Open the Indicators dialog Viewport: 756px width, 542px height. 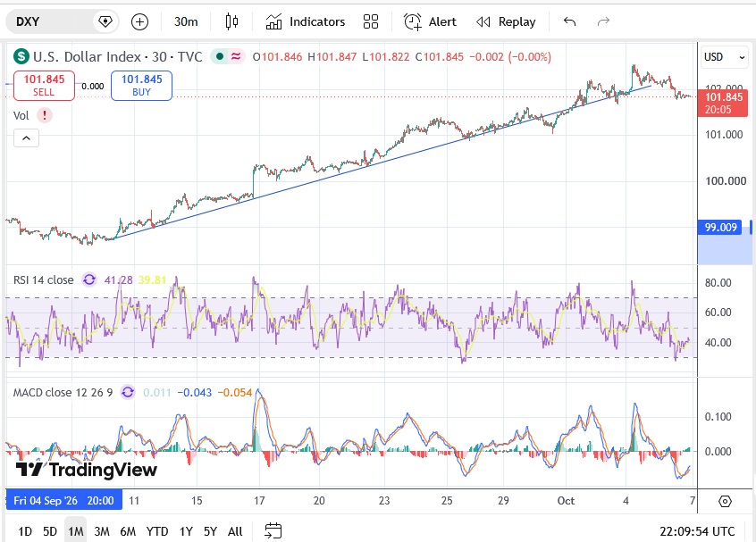(306, 21)
